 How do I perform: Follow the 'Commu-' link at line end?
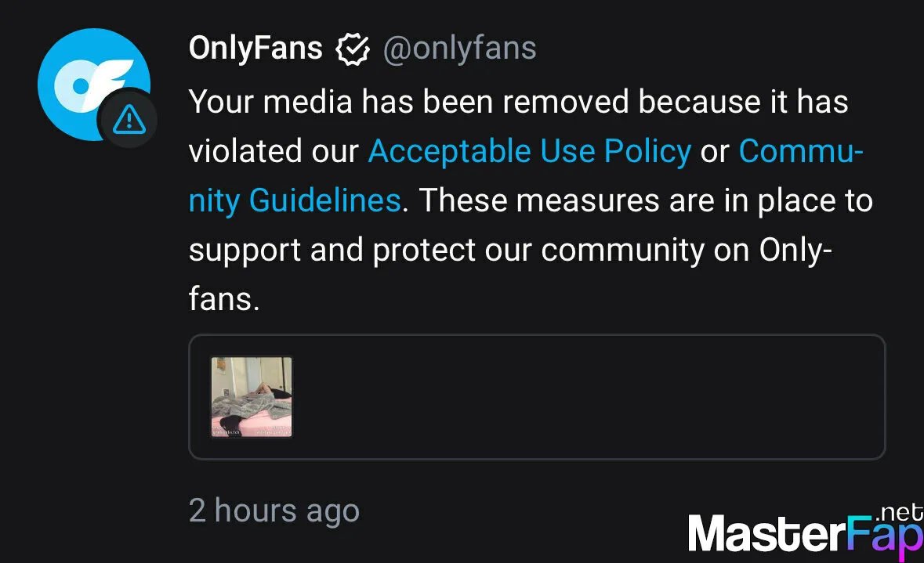click(x=800, y=151)
